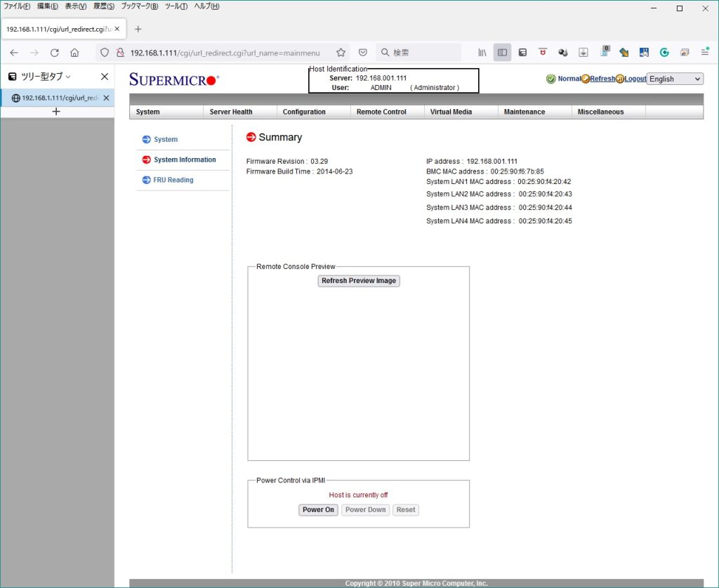The width and height of the screenshot is (719, 588).
Task: Select System Information in the sidebar
Action: click(x=185, y=159)
